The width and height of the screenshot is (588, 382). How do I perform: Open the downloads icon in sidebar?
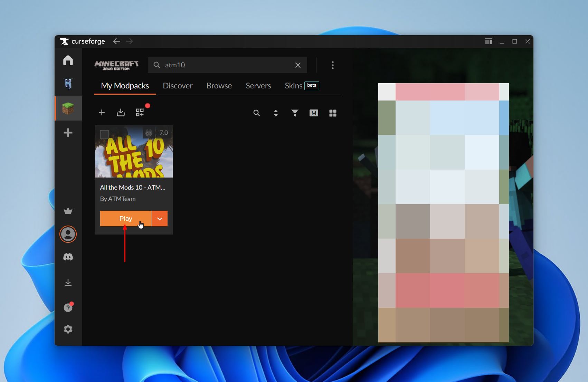[x=68, y=283]
